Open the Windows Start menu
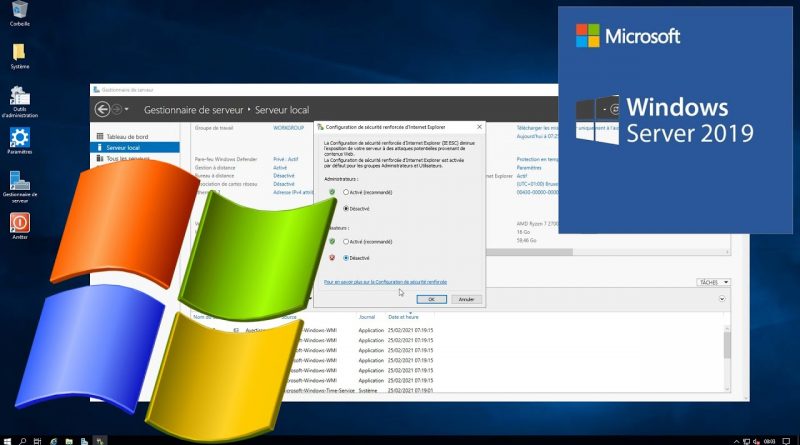Screen dimensions: 800x445 tap(7, 441)
